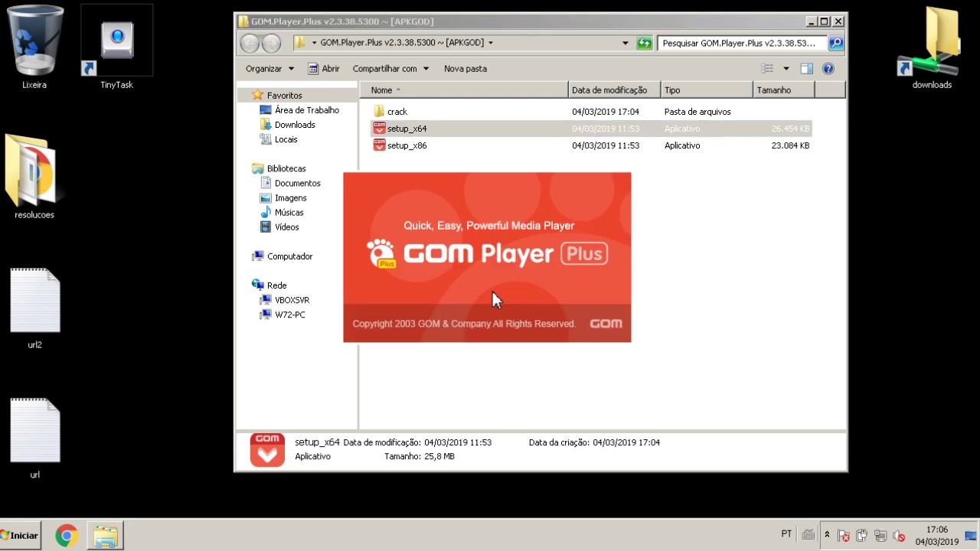Open the address bar history dropdown
The width and height of the screenshot is (980, 551).
coord(625,43)
